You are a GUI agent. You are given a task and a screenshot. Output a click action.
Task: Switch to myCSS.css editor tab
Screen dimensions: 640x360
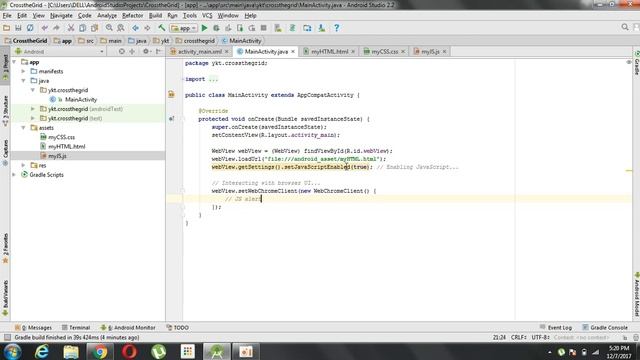[384, 52]
